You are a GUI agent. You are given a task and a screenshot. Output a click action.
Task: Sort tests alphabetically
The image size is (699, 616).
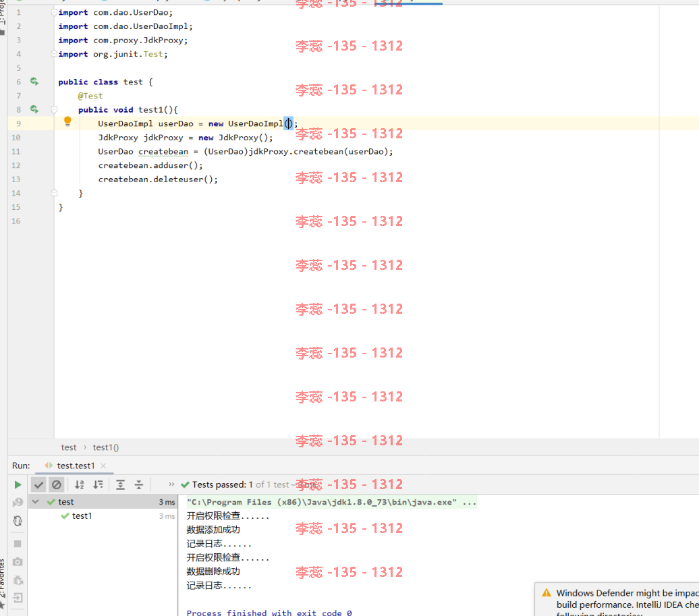tap(80, 484)
